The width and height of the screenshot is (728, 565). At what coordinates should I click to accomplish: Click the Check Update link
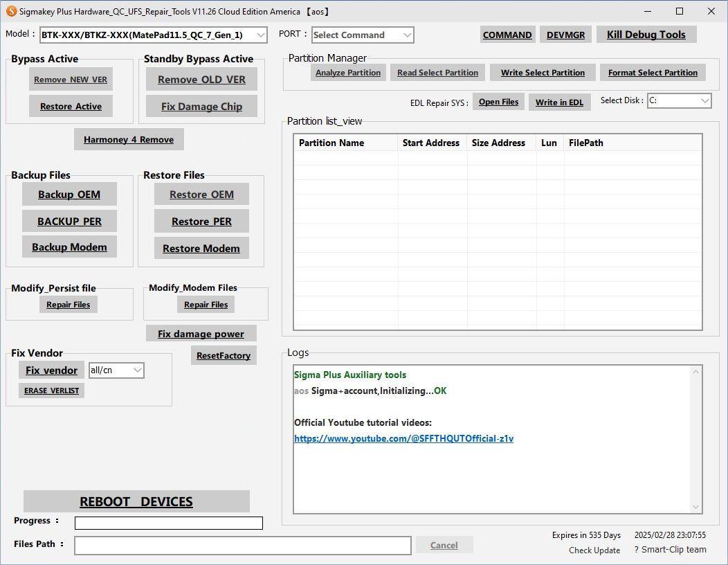(594, 550)
